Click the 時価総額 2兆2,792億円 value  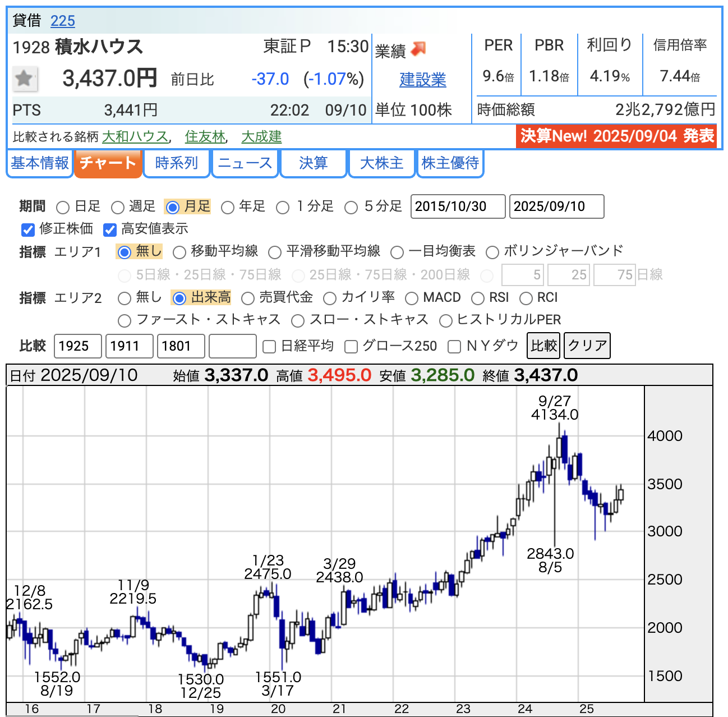[x=665, y=109]
